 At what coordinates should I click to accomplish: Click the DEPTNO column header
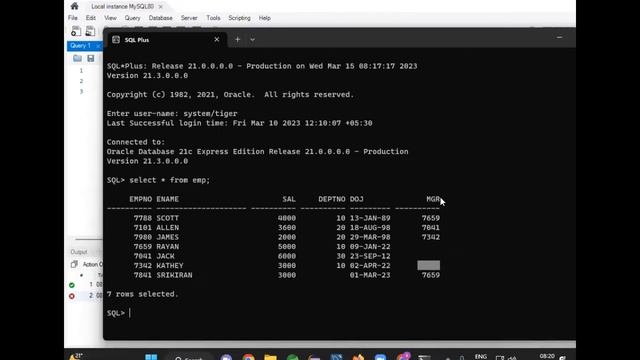tap(332, 199)
